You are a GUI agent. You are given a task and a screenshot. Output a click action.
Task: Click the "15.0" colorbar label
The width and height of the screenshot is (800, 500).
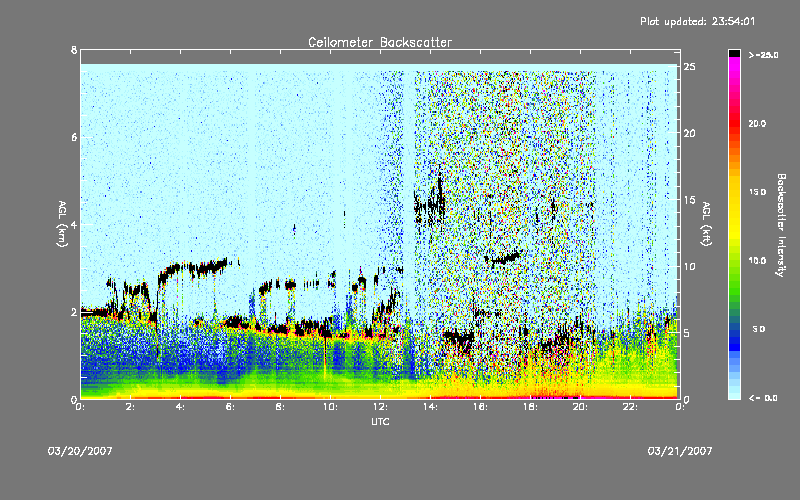[x=757, y=192]
